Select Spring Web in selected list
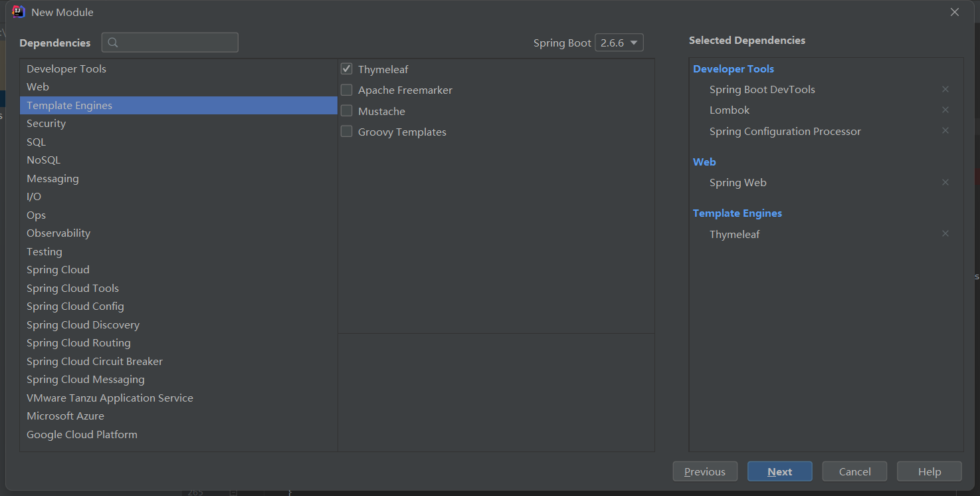Image resolution: width=980 pixels, height=496 pixels. (x=738, y=182)
